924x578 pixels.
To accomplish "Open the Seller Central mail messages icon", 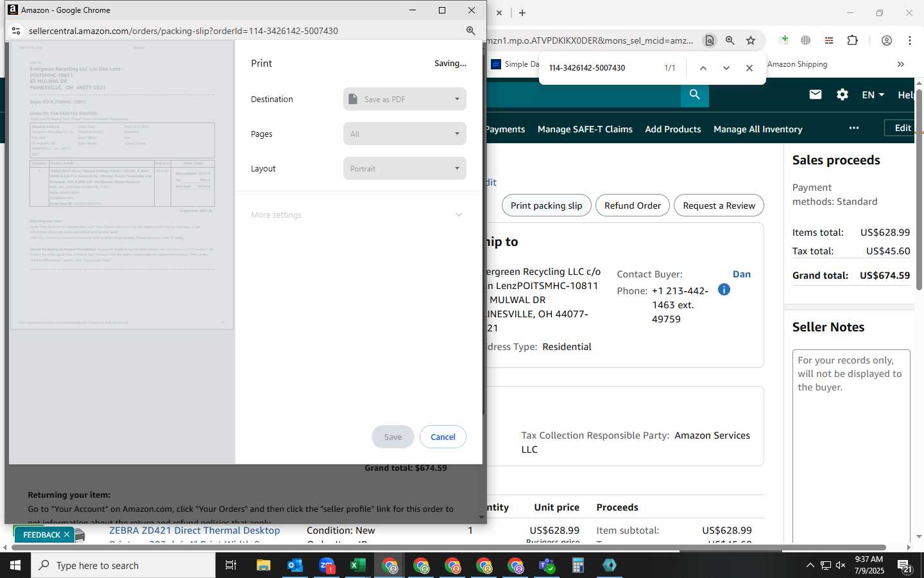I will pyautogui.click(x=816, y=95).
